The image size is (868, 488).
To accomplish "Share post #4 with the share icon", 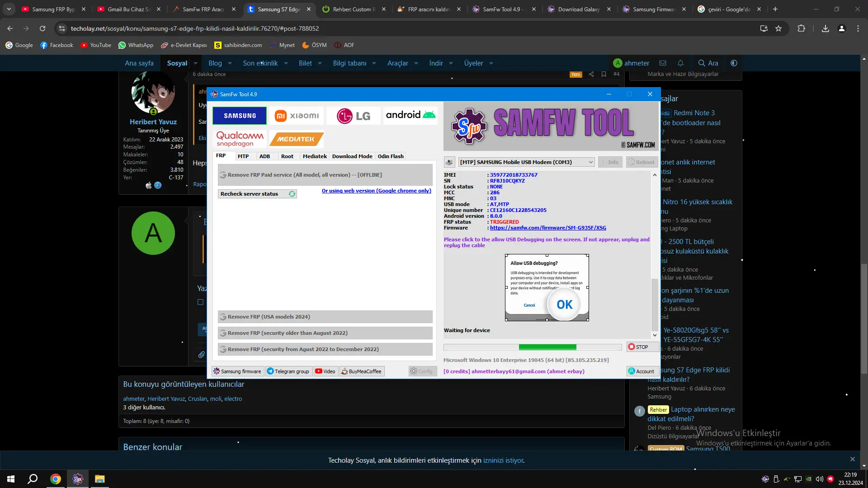I will 591,74.
